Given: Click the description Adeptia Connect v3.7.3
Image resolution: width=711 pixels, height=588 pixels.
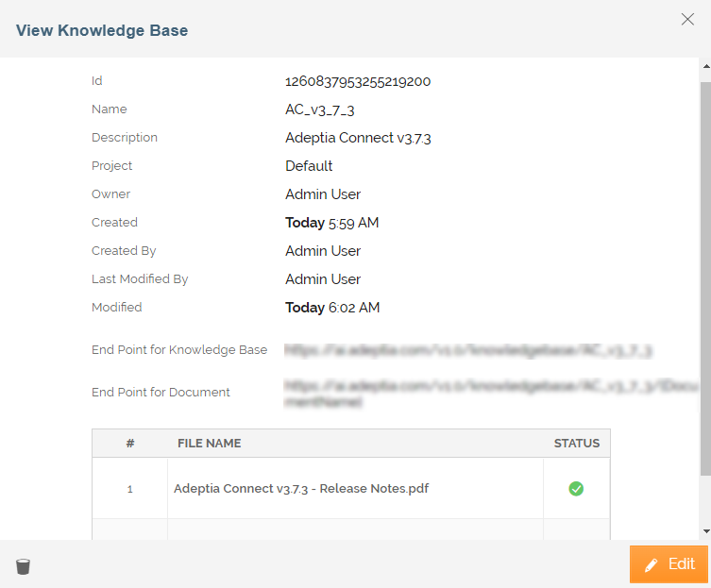Looking at the screenshot, I should click(x=358, y=138).
